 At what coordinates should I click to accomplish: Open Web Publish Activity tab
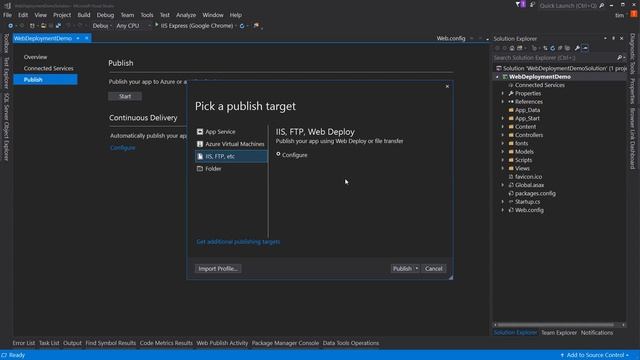pyautogui.click(x=222, y=343)
